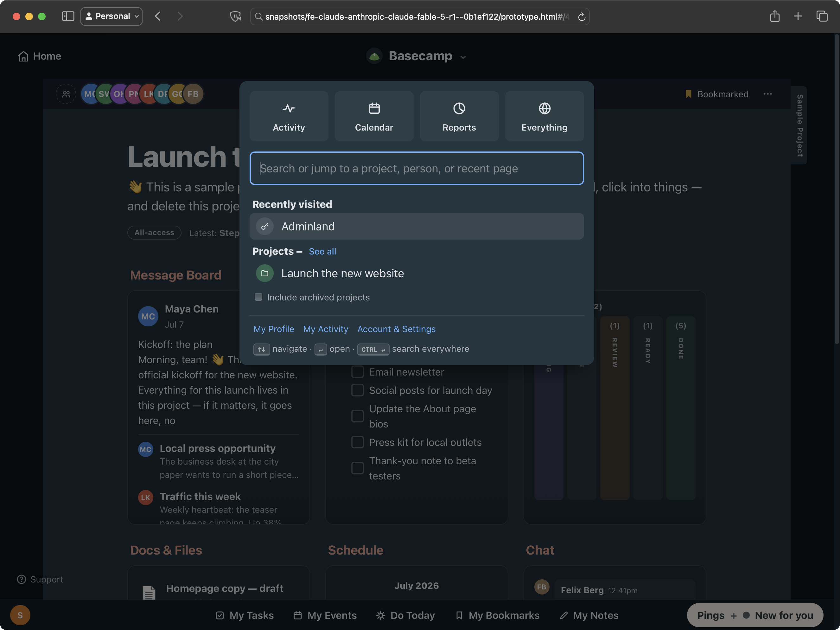Check the Email newsletter to-do

(x=357, y=372)
